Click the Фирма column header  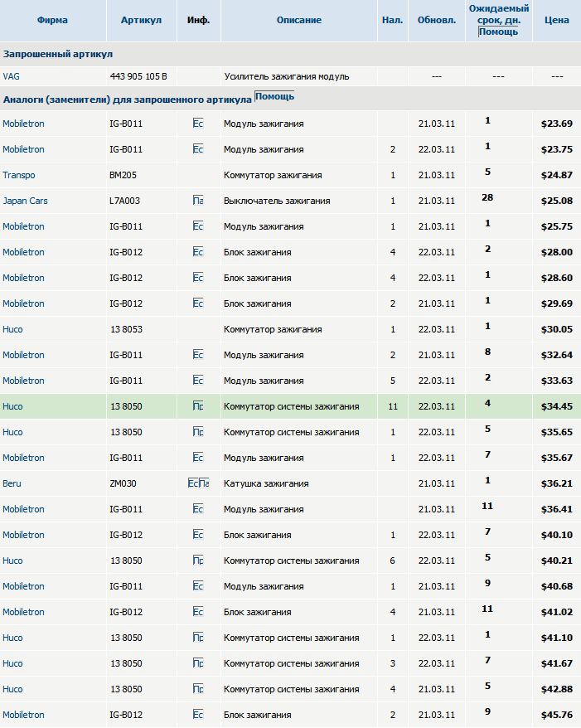coord(52,19)
